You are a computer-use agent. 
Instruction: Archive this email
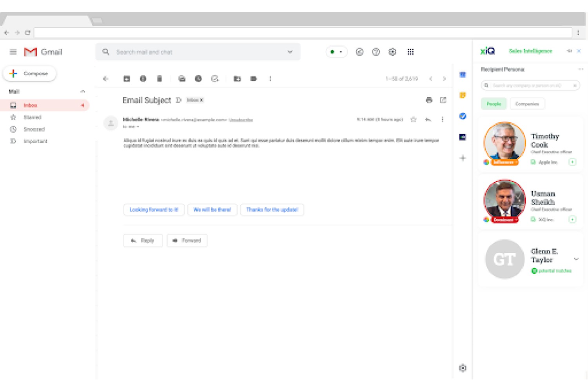coord(127,79)
